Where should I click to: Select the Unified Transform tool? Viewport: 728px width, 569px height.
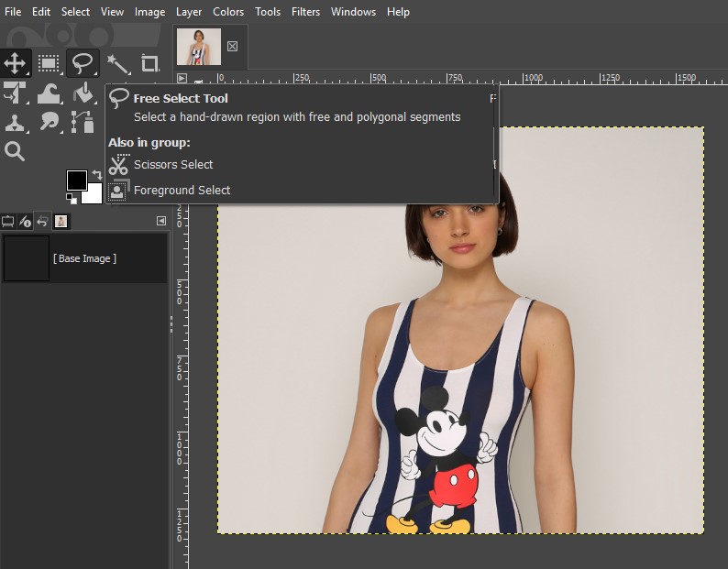pos(16,93)
